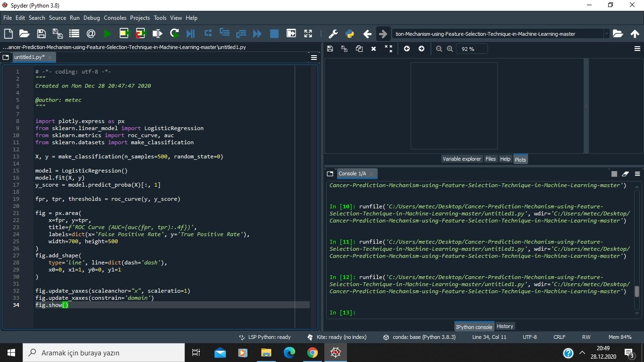Open the Debug menu
This screenshot has width=644, height=362.
coord(91,17)
